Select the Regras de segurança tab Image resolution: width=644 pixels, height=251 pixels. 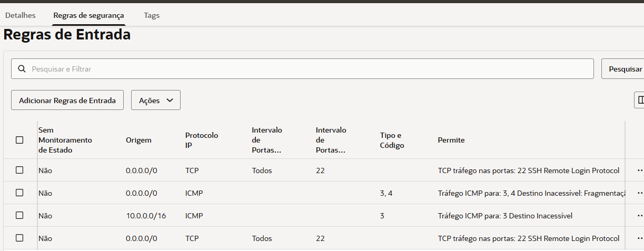89,15
